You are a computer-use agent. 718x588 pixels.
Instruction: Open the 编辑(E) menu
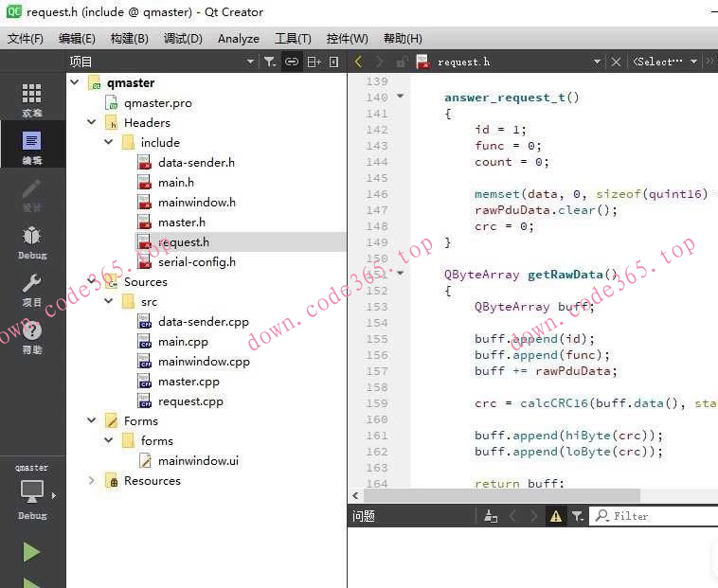click(77, 39)
